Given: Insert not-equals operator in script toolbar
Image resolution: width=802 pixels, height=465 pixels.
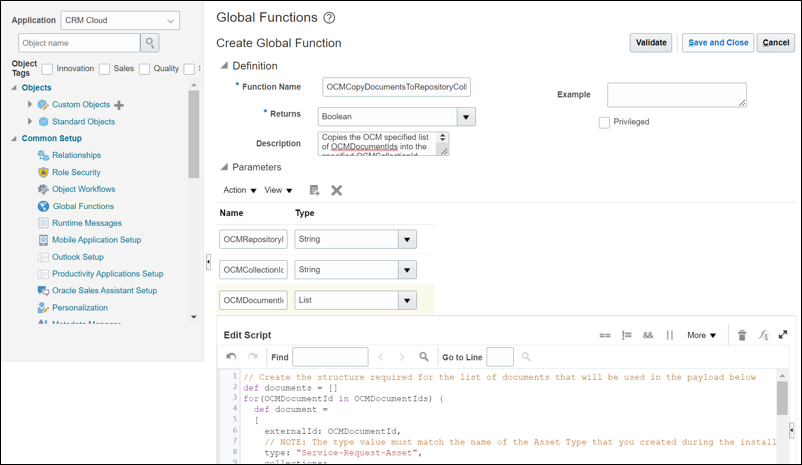Looking at the screenshot, I should click(x=627, y=336).
